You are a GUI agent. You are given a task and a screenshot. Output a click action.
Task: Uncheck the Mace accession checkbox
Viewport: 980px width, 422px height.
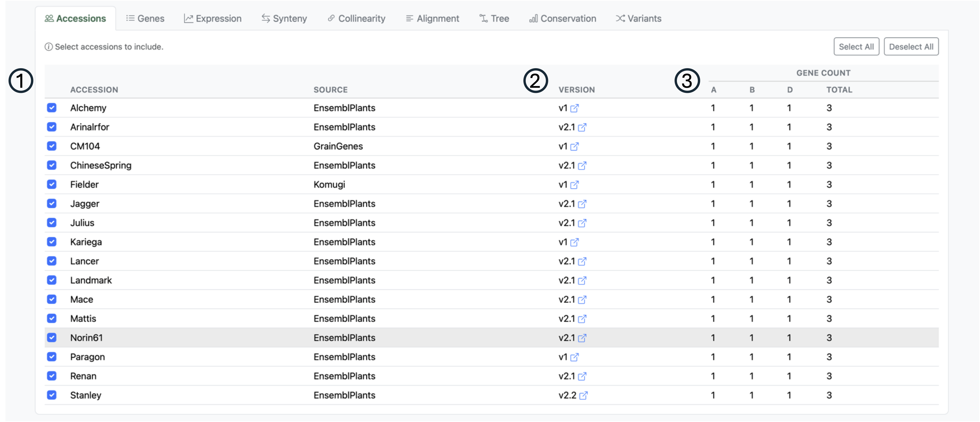click(x=52, y=299)
